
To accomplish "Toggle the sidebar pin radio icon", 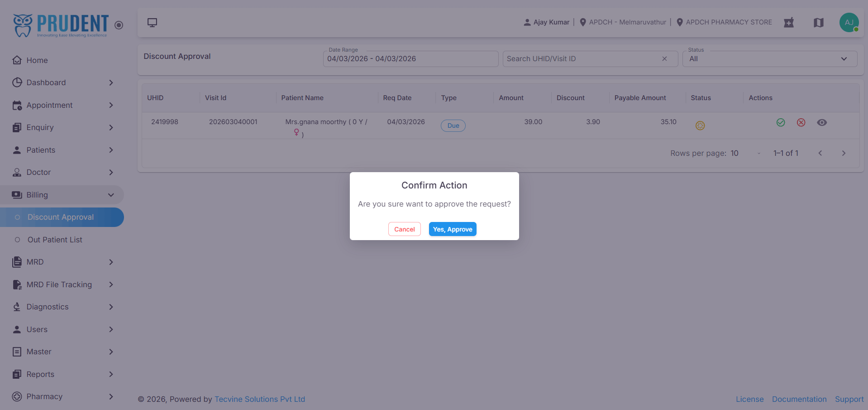I will coord(119,25).
